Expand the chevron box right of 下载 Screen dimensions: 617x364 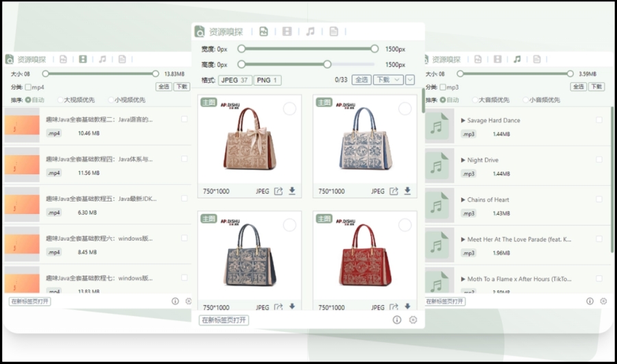click(410, 80)
